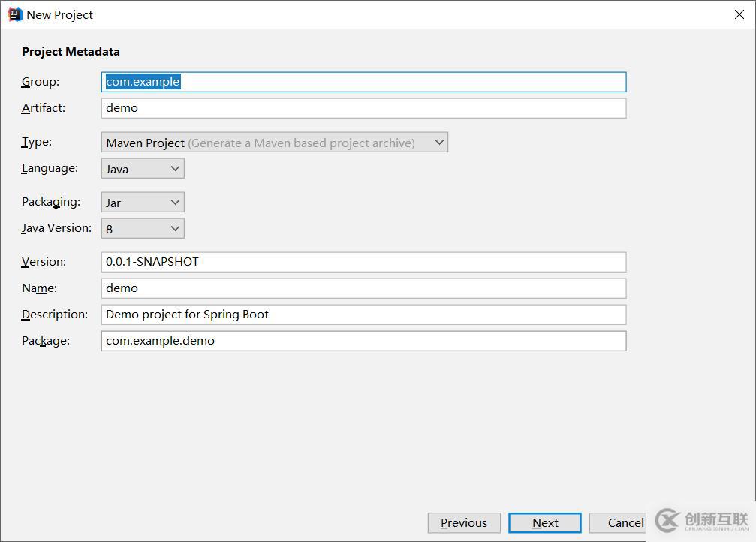Click the New Project window title text
Image resolution: width=756 pixels, height=542 pixels.
(60, 15)
